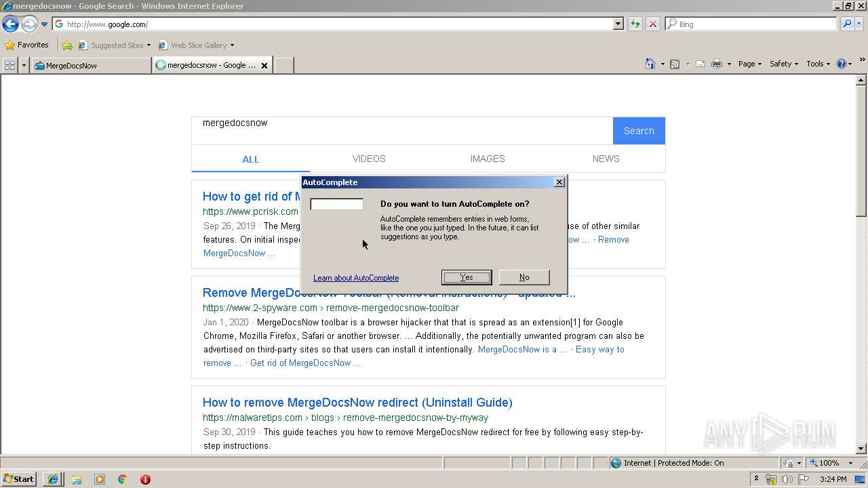
Task: Click the Add to Favorites Bar icon
Action: click(67, 45)
